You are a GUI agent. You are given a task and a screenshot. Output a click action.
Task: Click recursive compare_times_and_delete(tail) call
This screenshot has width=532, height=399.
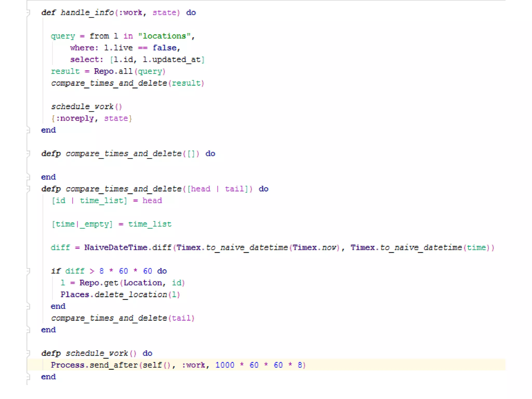(123, 318)
